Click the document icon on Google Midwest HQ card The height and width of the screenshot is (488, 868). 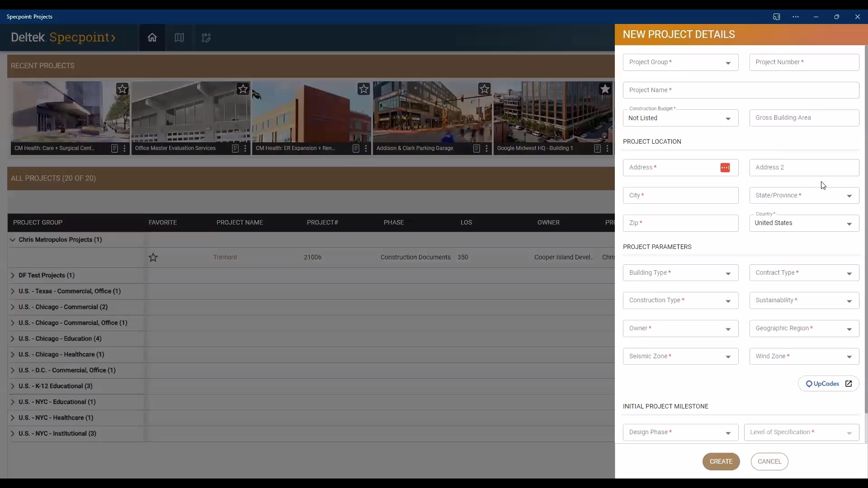[x=597, y=148]
